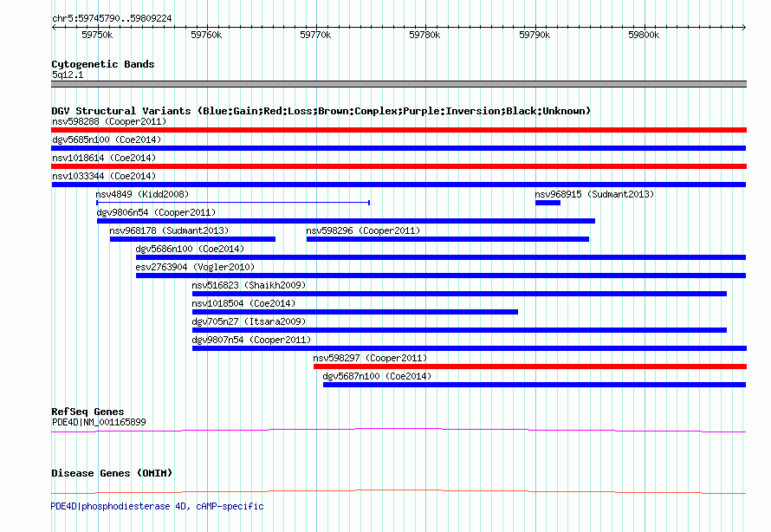Select the dgv5686n100 (Coe2014) bar
The image size is (771, 532).
(441, 257)
